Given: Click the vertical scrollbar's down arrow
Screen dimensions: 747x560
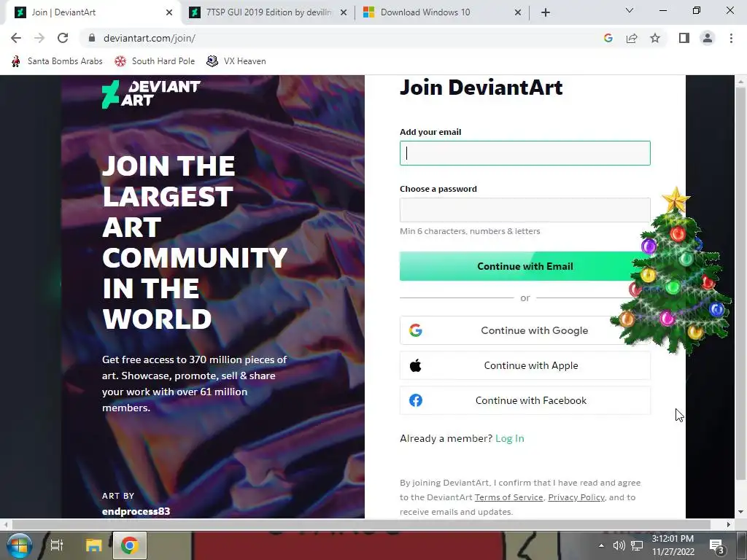Looking at the screenshot, I should click(740, 513).
